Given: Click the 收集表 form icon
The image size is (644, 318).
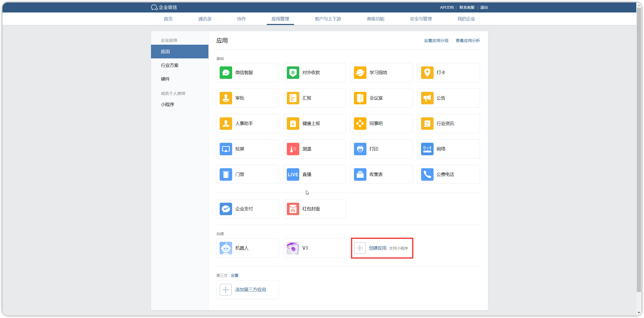Looking at the screenshot, I should [360, 174].
